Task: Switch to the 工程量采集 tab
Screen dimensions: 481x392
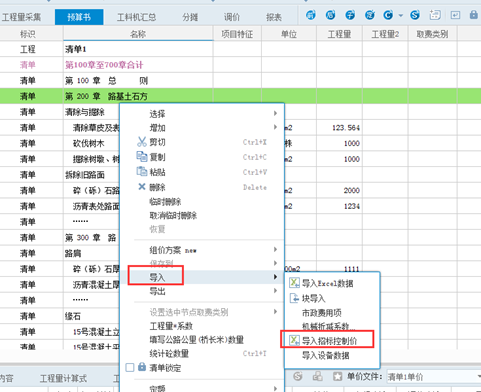Action: click(x=21, y=17)
